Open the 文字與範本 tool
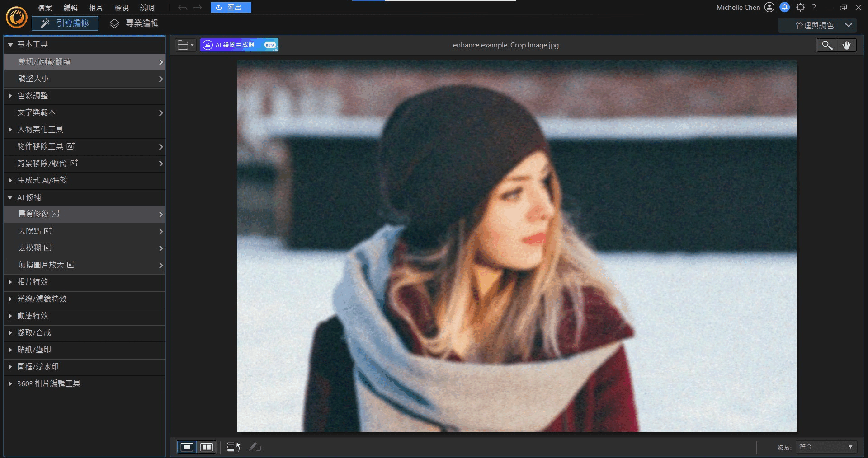Viewport: 868px width, 458px height. click(85, 112)
